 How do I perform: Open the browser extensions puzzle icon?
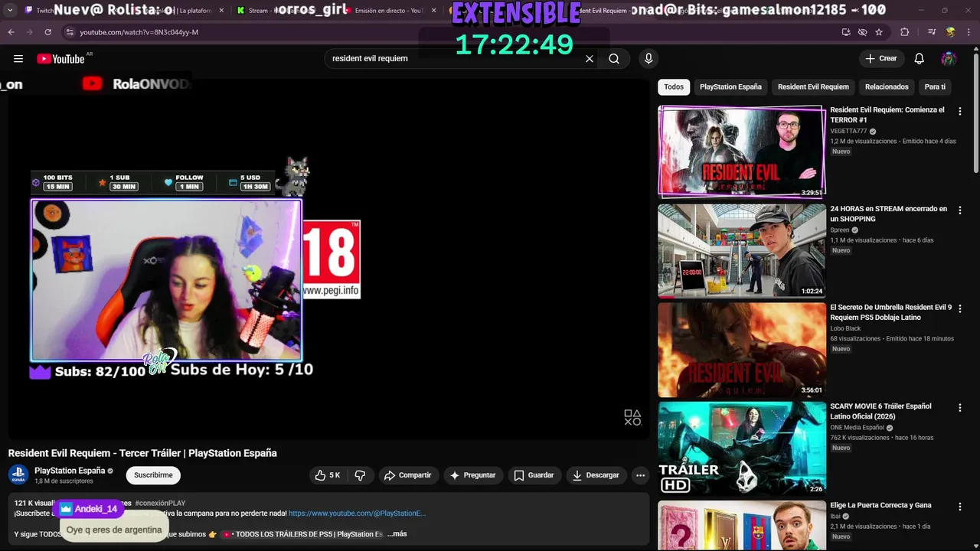pos(904,32)
